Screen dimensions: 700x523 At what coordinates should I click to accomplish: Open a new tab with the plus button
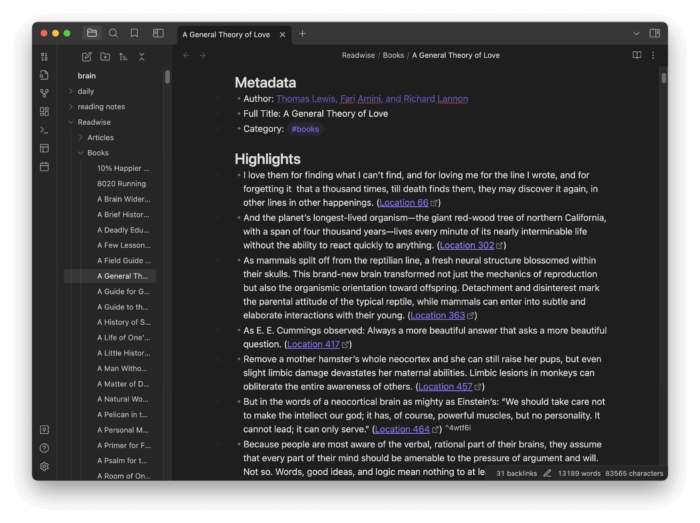pos(303,33)
